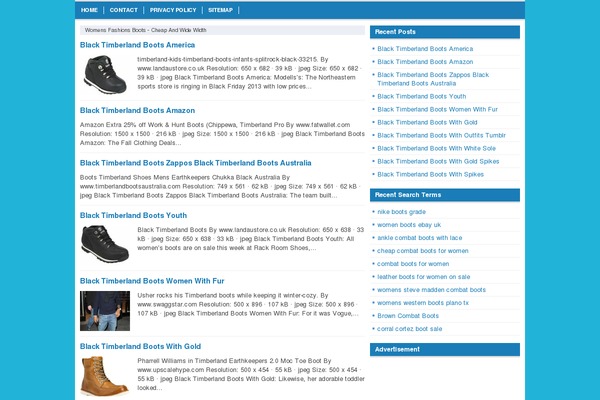The height and width of the screenshot is (400, 600).
Task: Open post title Black Timberland Boots With Gold
Action: [x=140, y=346]
